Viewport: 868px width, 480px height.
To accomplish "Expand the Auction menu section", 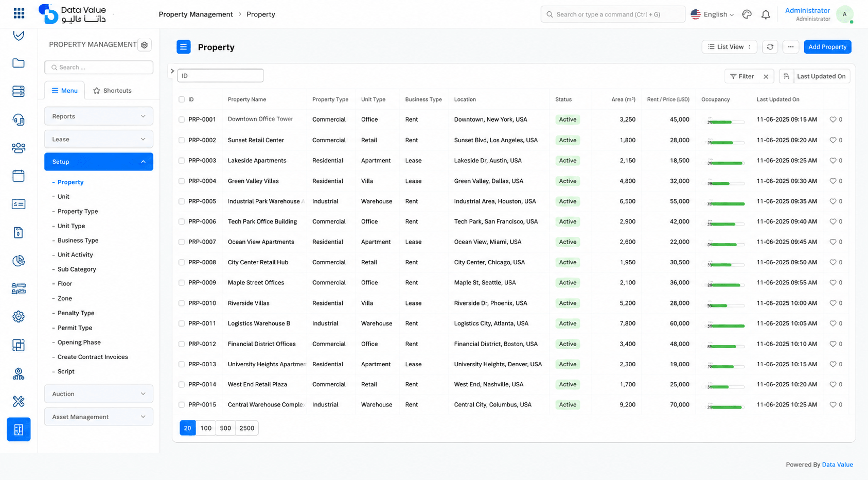I will coord(99,394).
